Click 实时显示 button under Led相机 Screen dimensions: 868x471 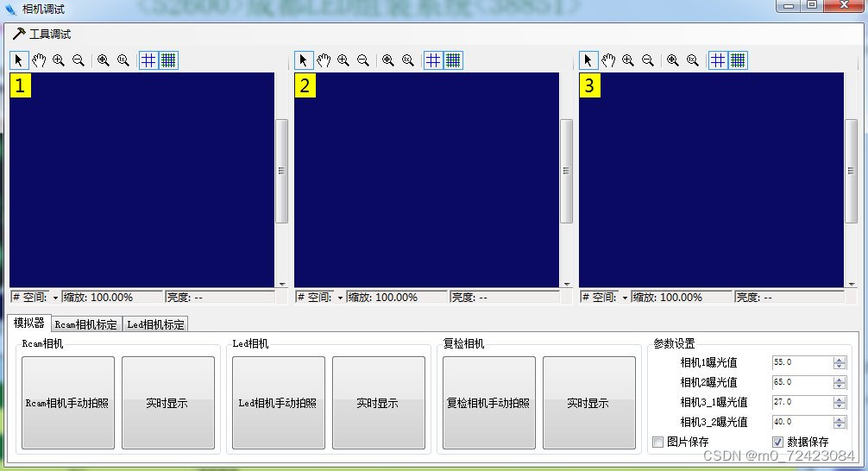pyautogui.click(x=379, y=402)
